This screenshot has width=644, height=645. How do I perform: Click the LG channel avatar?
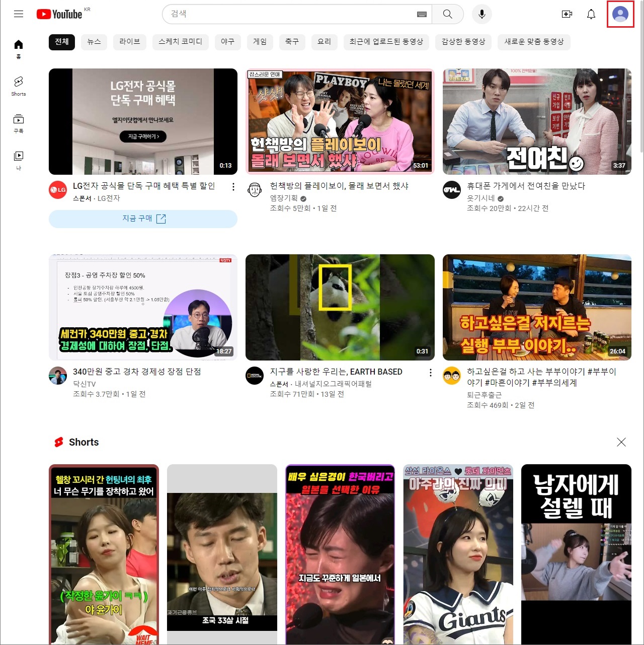(58, 190)
